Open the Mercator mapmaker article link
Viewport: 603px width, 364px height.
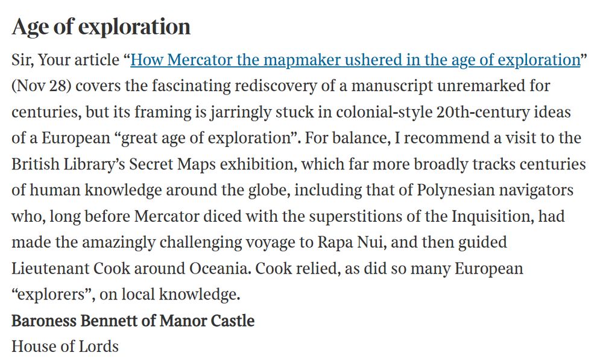[x=355, y=60]
